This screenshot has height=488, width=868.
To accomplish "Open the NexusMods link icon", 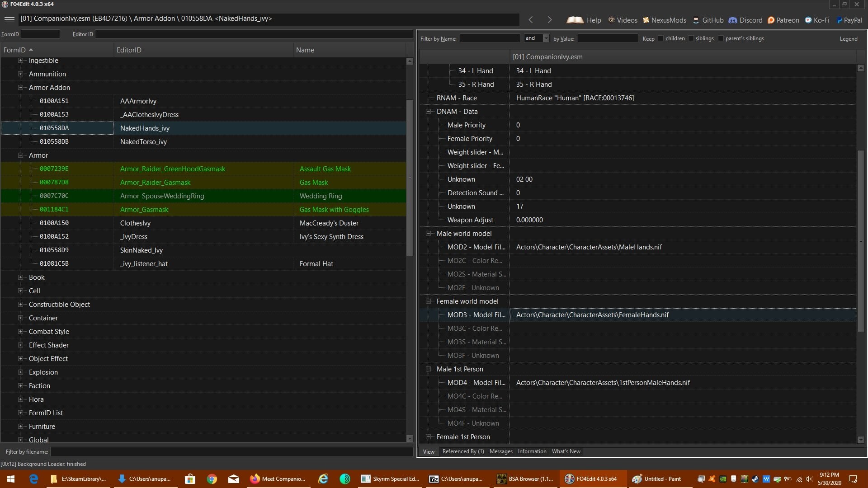I will click(x=646, y=20).
